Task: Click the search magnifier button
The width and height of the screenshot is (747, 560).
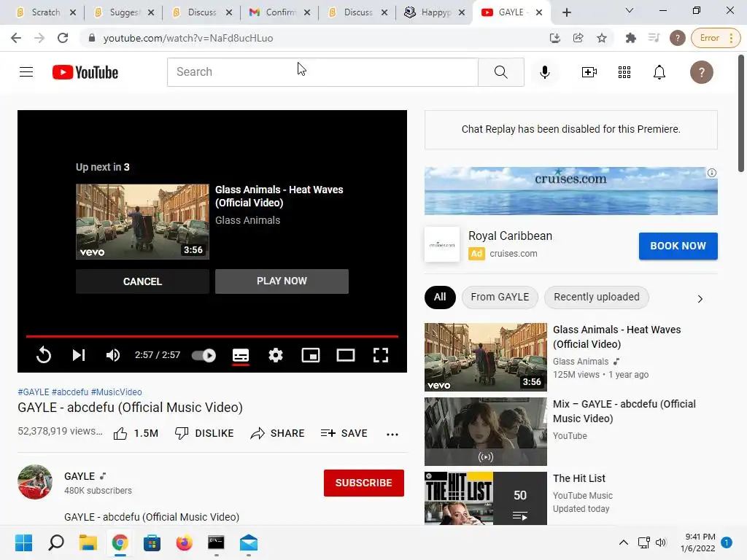Action: click(x=500, y=72)
